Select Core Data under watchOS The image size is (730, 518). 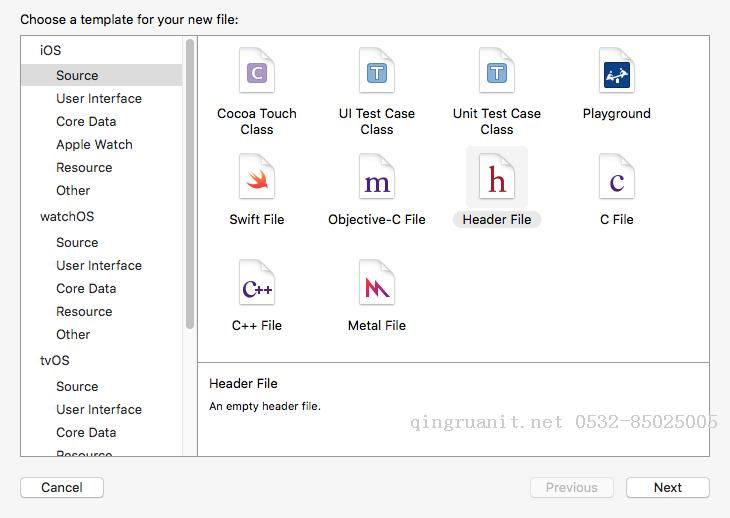pos(86,289)
